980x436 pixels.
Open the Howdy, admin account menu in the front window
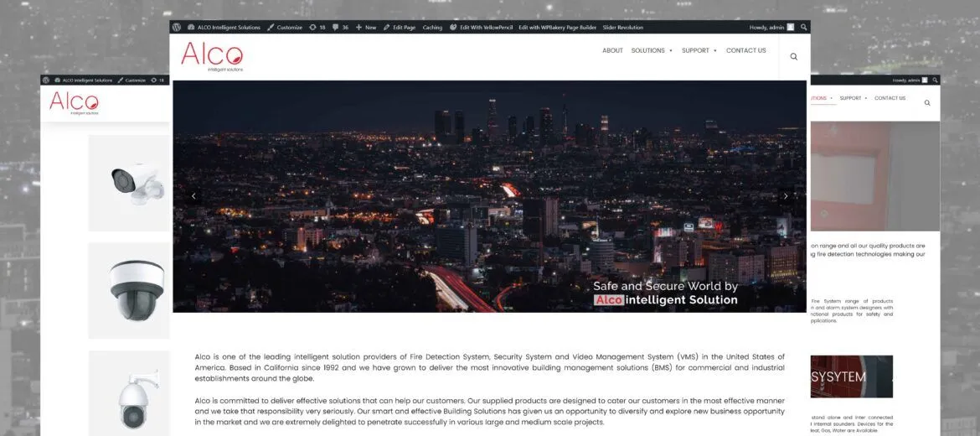[x=771, y=27]
